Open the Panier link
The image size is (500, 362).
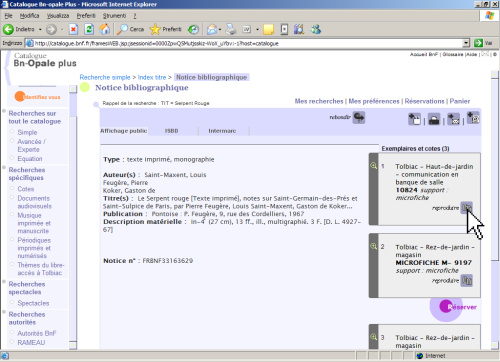pos(460,101)
